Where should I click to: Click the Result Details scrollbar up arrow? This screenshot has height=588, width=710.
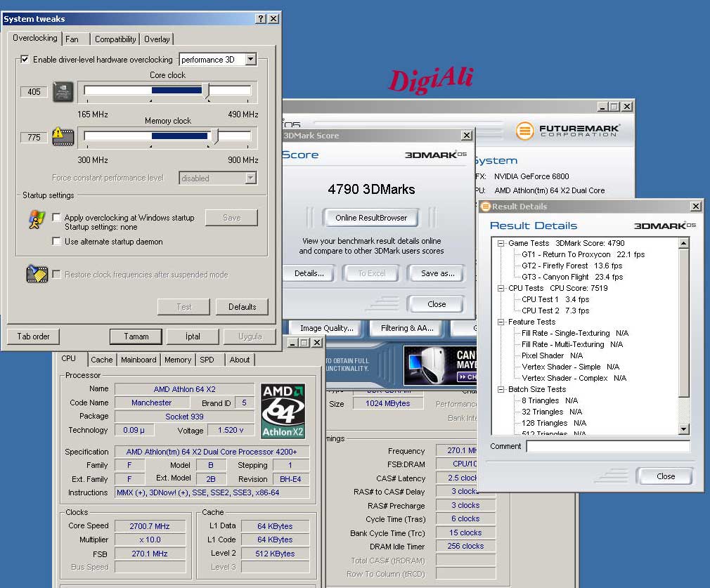pos(684,243)
